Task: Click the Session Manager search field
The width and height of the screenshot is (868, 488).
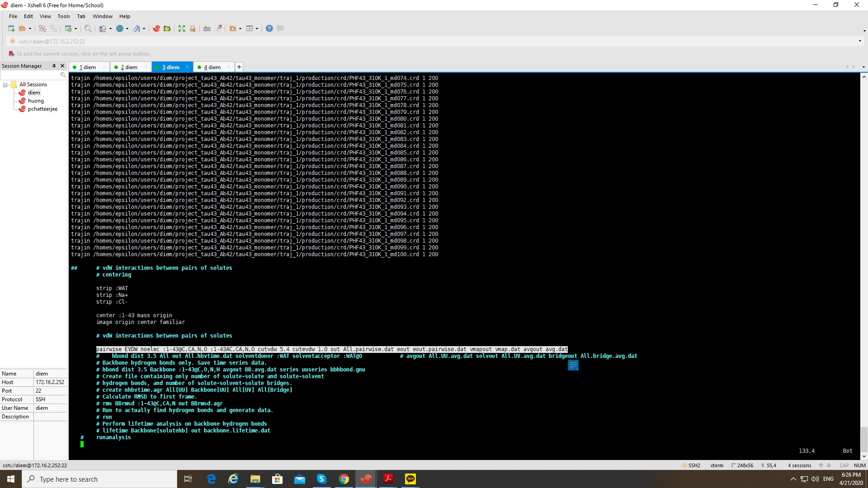Action: pyautogui.click(x=30, y=75)
